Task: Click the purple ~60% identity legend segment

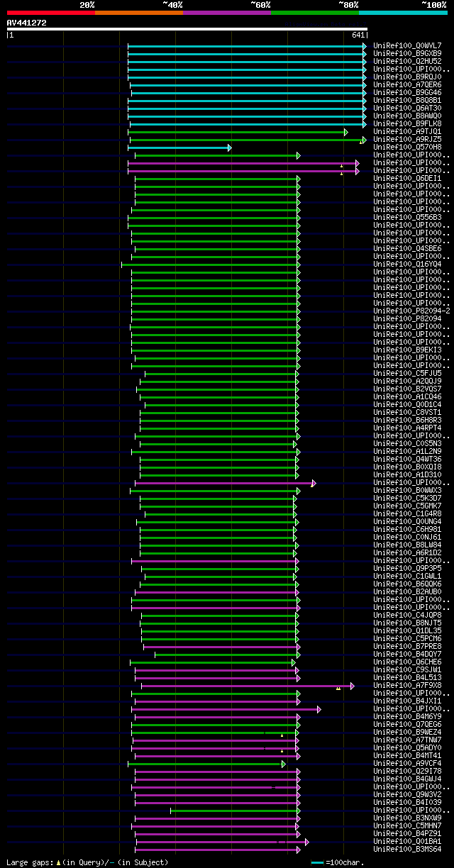Action: click(226, 13)
